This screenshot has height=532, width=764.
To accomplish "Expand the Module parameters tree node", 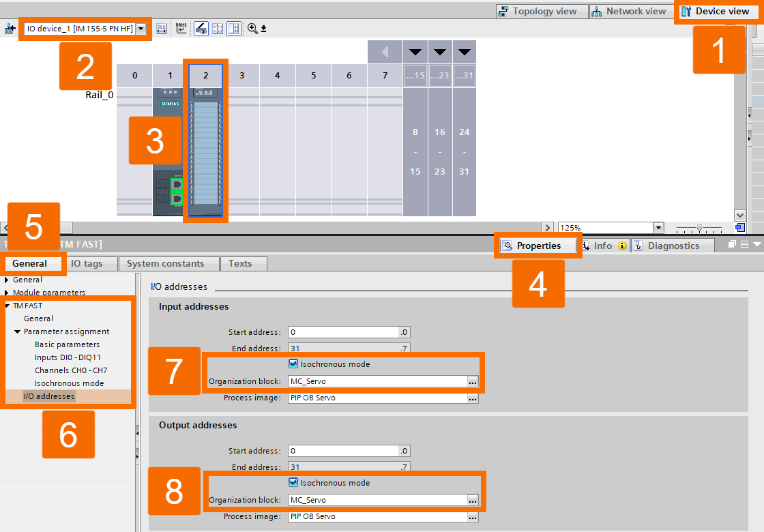I will (6, 293).
